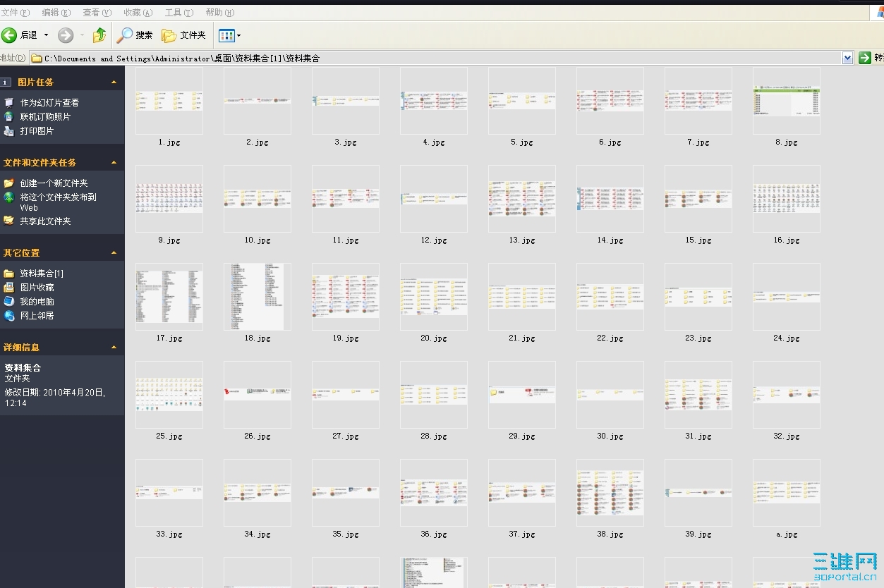The image size is (884, 588).
Task: Open the 收藏(A) menu
Action: (138, 13)
